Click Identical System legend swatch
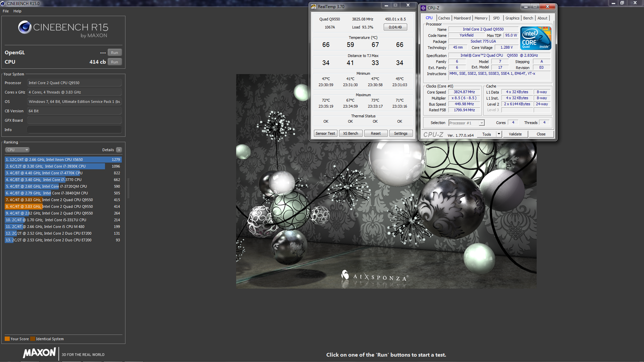This screenshot has height=362, width=644. pos(33,339)
